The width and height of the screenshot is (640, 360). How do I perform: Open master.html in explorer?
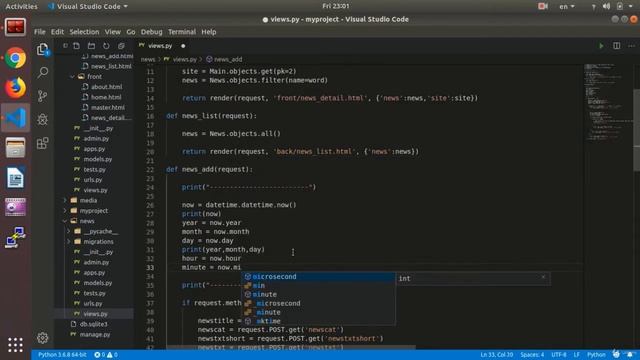(107, 107)
